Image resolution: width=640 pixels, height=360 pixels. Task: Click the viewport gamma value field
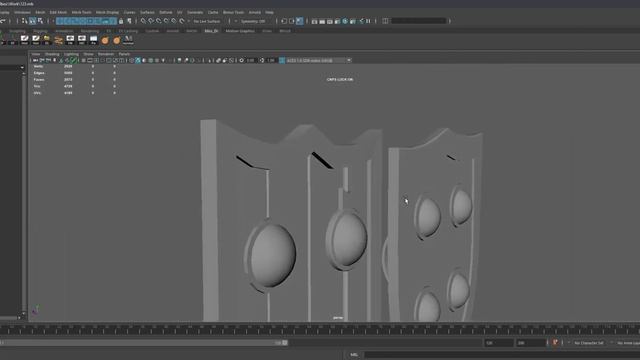(271, 60)
